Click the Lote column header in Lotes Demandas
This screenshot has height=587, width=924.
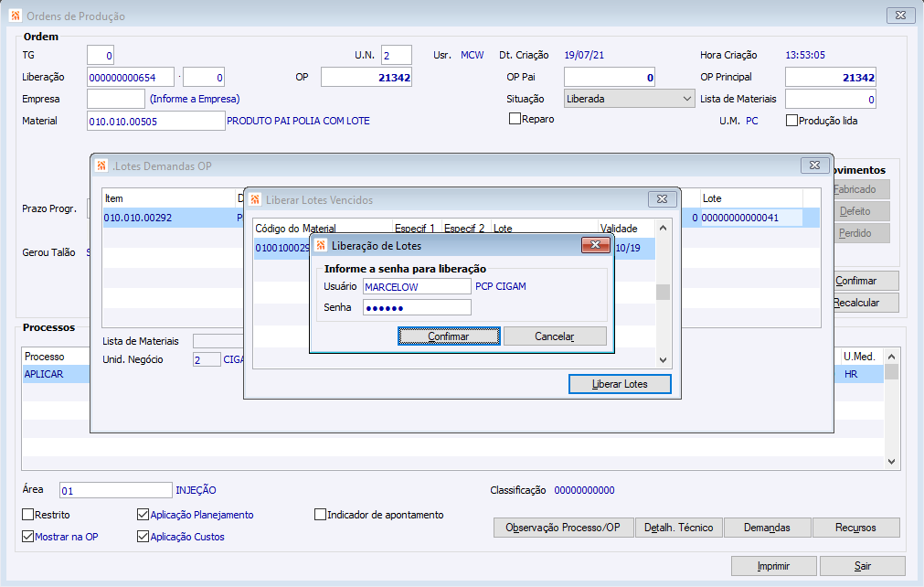click(x=751, y=198)
